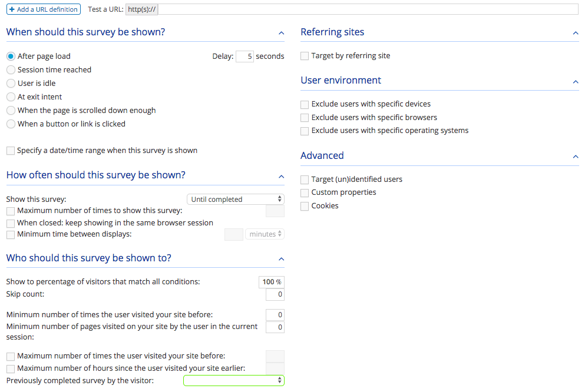The image size is (588, 392).
Task: Click the Skip count input field
Action: (275, 294)
